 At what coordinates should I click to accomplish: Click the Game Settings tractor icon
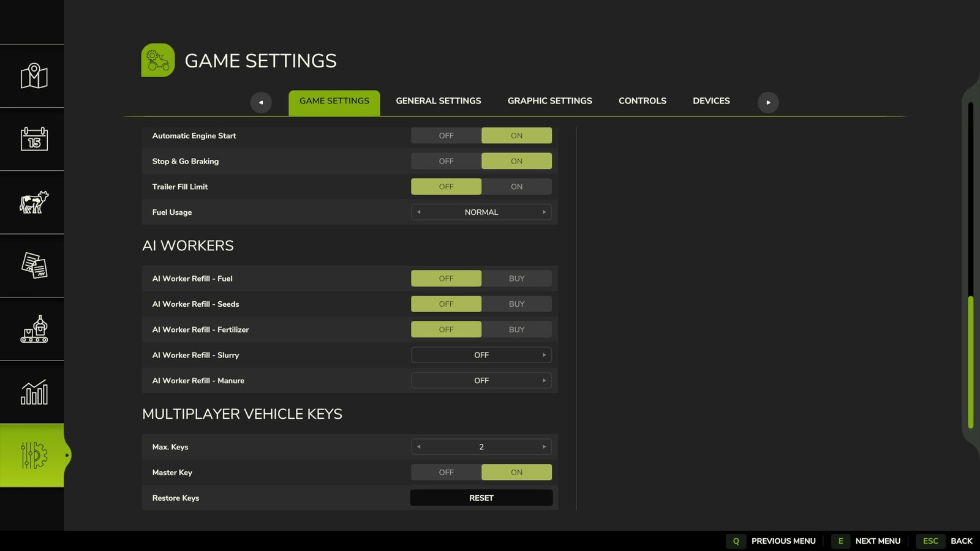point(157,59)
